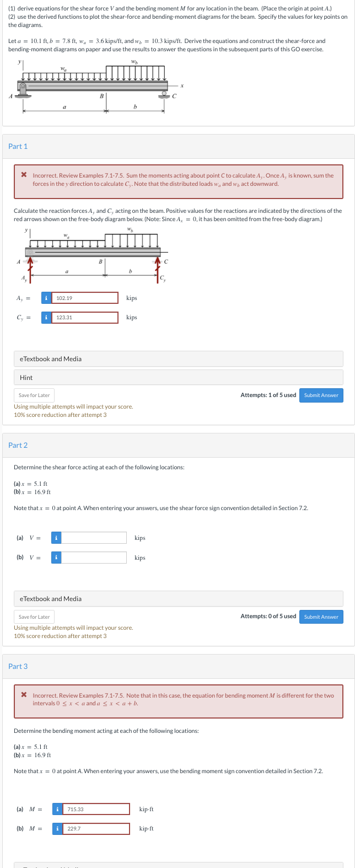The height and width of the screenshot is (868, 355).
Task: Click Submit Answer for Part 2
Action: pyautogui.click(x=321, y=617)
